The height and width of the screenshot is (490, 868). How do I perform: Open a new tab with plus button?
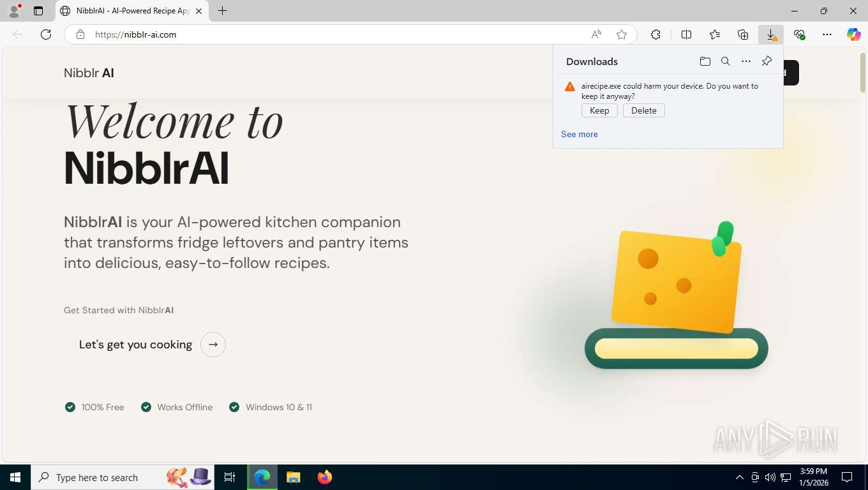222,11
